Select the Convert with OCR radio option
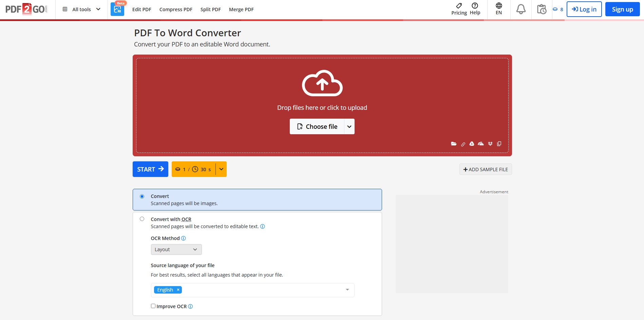The height and width of the screenshot is (320, 644). [x=142, y=219]
